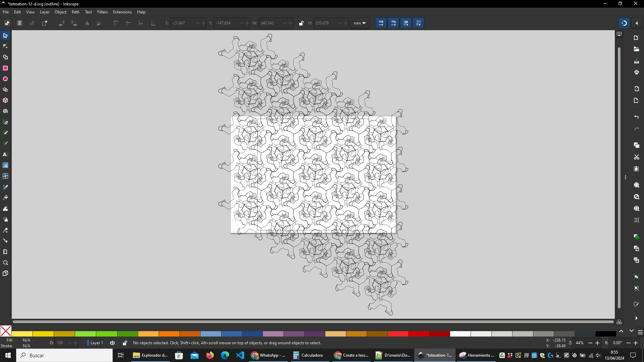Click the Fill color swatch N/A
Viewport: 644px width, 362px height.
point(26,340)
